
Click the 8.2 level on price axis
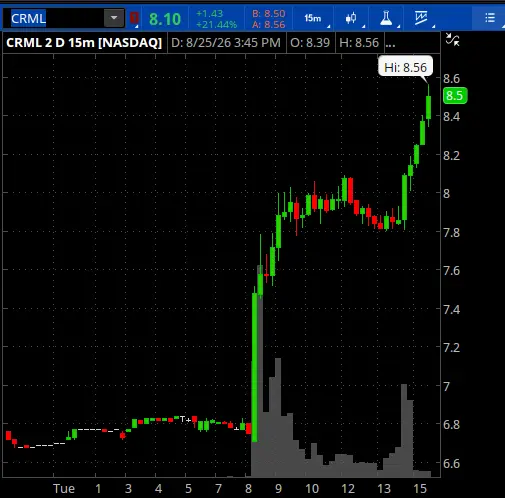pyautogui.click(x=451, y=156)
